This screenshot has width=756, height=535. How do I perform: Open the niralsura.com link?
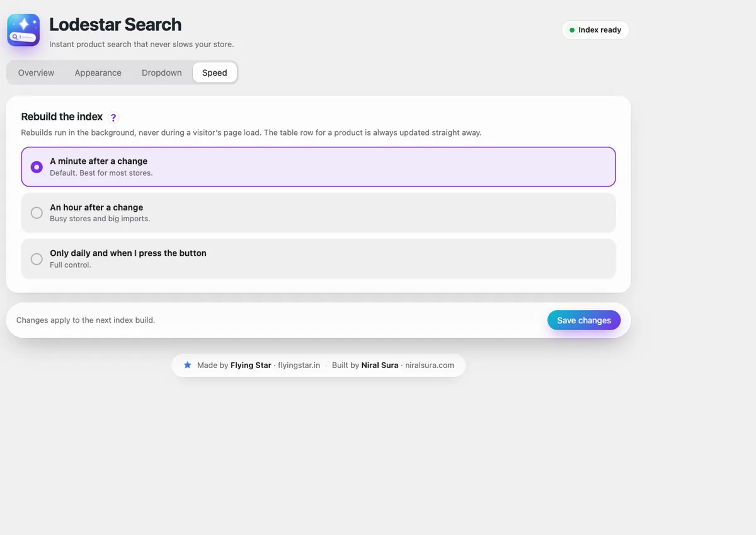tap(430, 365)
